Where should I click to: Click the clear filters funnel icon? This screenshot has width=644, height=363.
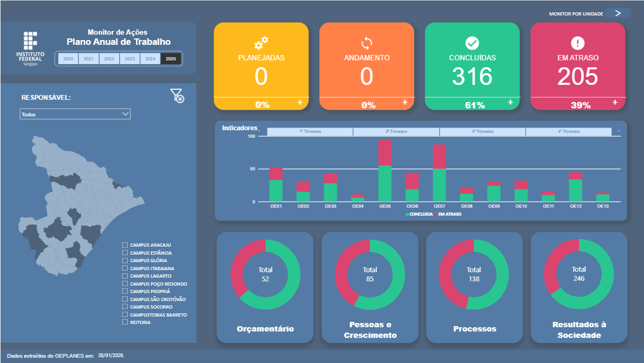(177, 96)
